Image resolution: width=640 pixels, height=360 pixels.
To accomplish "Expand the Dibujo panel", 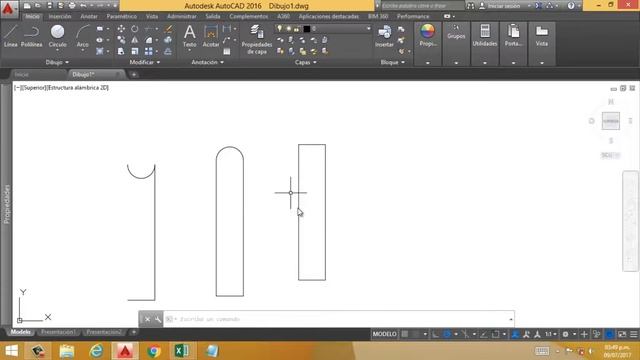I will click(x=57, y=62).
